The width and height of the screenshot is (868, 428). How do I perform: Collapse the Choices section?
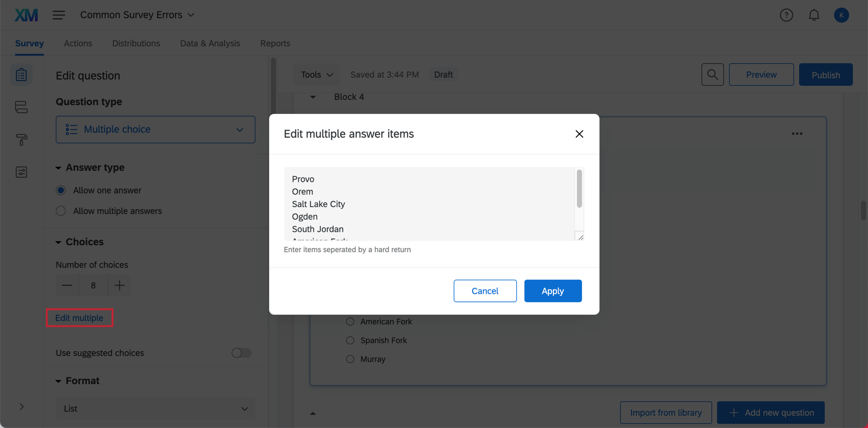coord(58,242)
